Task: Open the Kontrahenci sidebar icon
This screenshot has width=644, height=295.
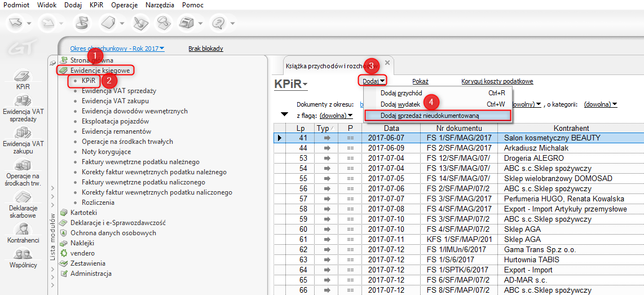Action: pos(22,229)
